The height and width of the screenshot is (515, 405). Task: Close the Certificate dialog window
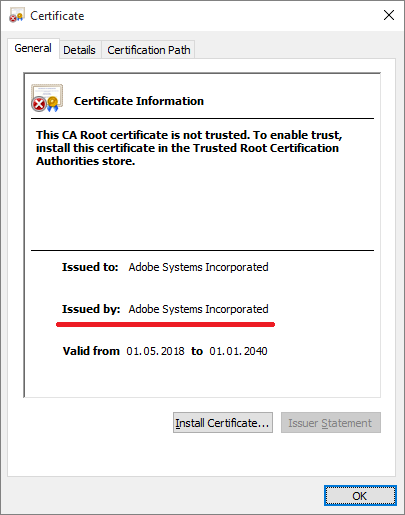[x=389, y=15]
